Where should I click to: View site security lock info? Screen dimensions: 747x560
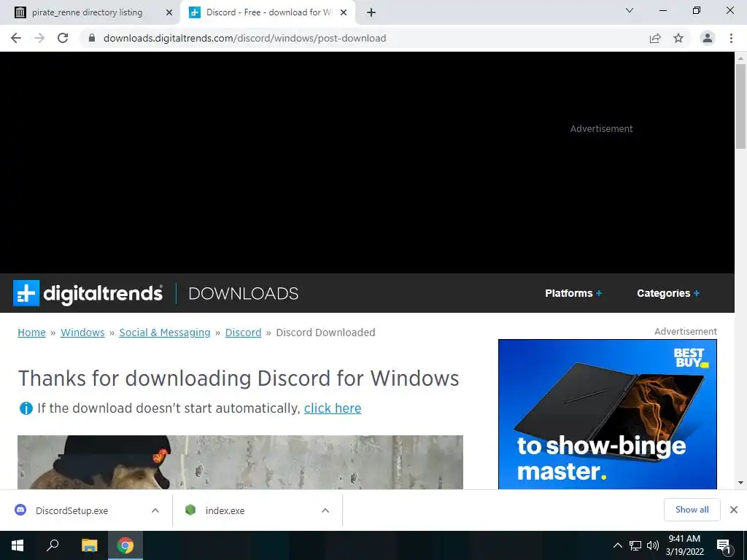coord(92,38)
